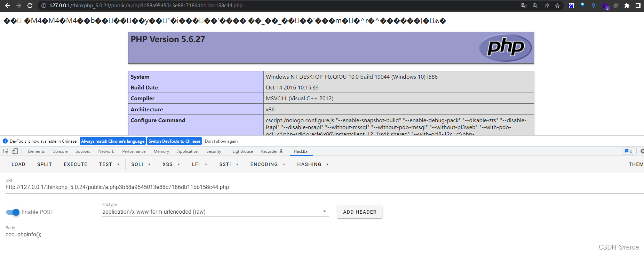The image size is (644, 253).
Task: Click the translate page icon
Action: coord(524,6)
